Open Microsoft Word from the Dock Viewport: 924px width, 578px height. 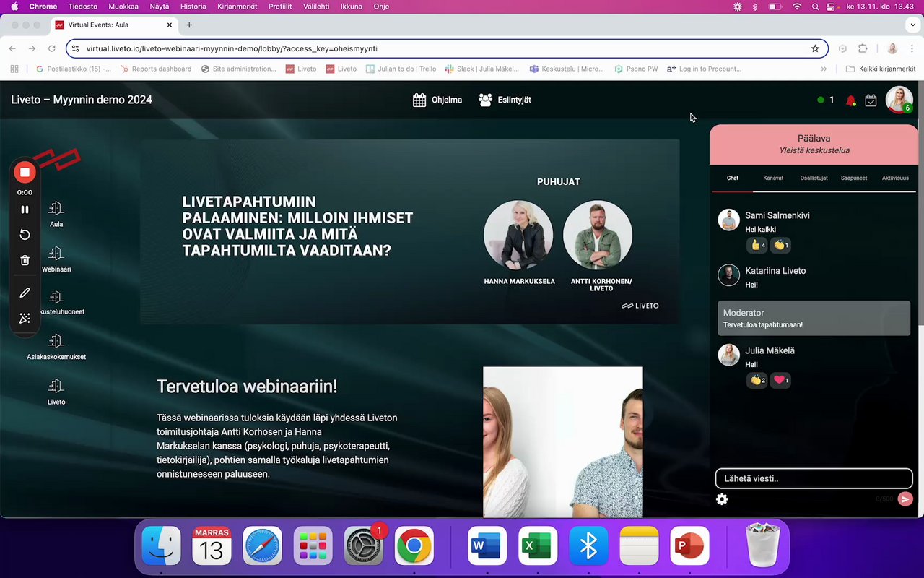[x=487, y=545]
